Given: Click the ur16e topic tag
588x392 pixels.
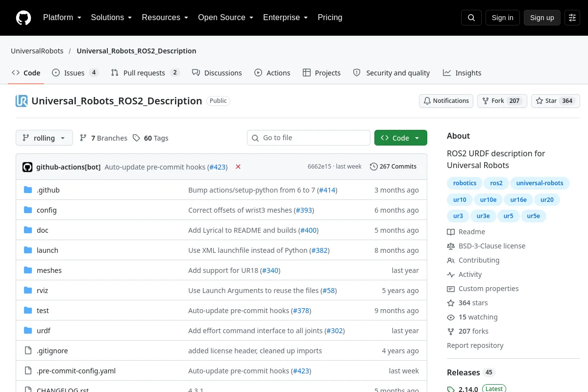Looking at the screenshot, I should tap(518, 199).
